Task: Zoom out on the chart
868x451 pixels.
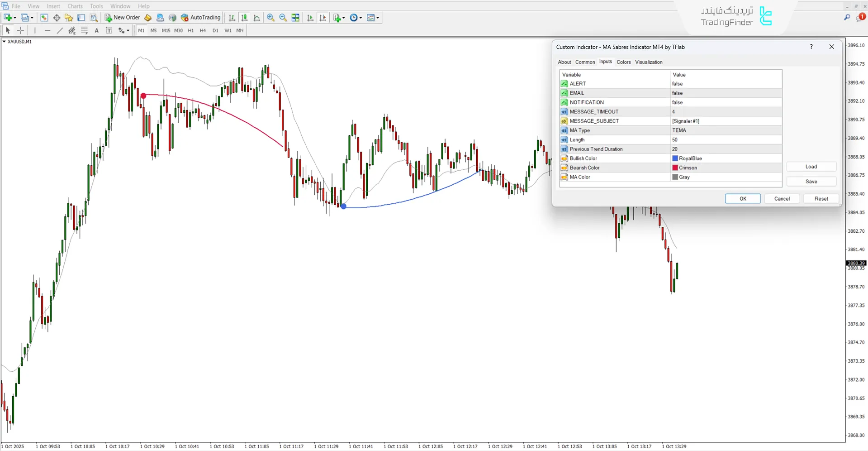Action: point(283,18)
